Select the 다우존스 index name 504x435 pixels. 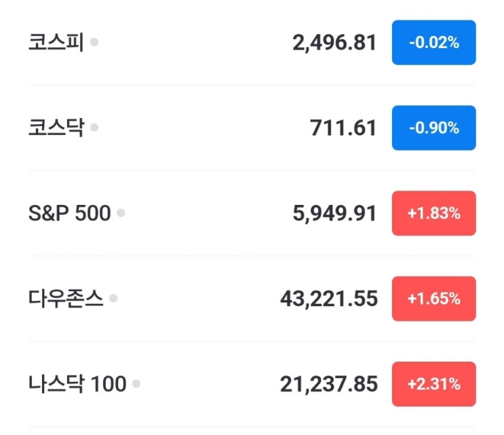pos(66,299)
